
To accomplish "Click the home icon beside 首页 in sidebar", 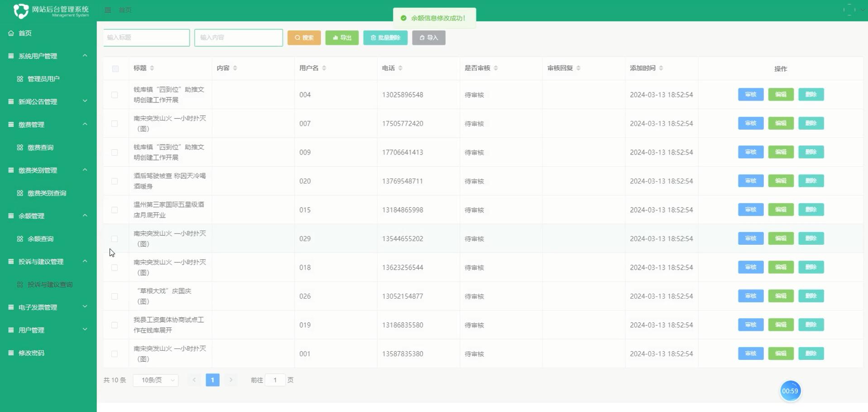I will coord(11,33).
